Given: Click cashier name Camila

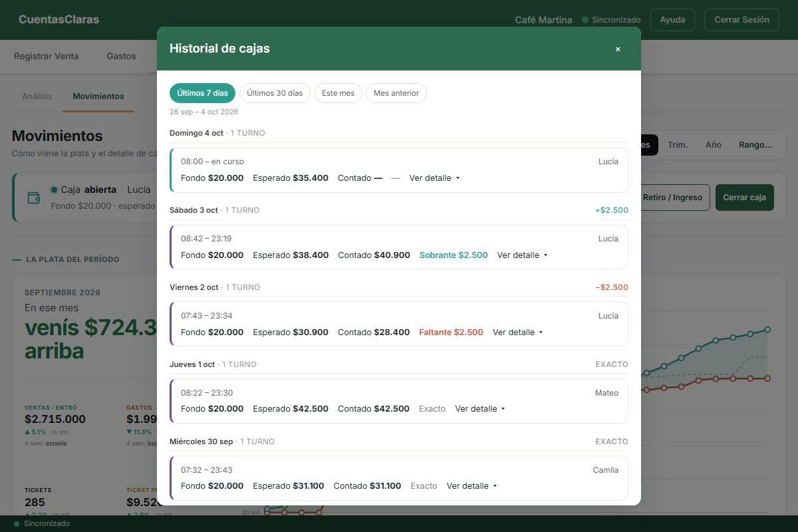Looking at the screenshot, I should click(606, 470).
